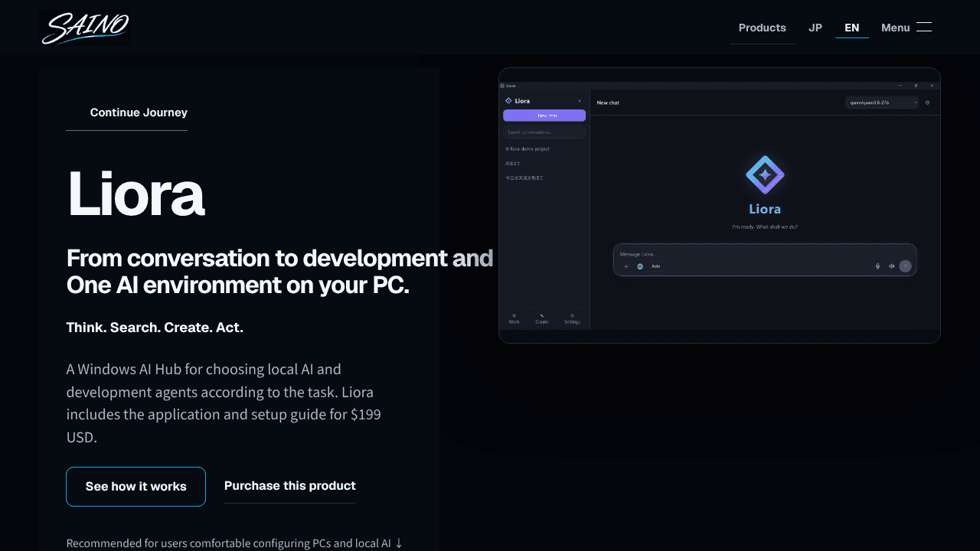Viewport: 980px width, 551px height.
Task: Click the globe web-search icon in message box
Action: point(640,266)
